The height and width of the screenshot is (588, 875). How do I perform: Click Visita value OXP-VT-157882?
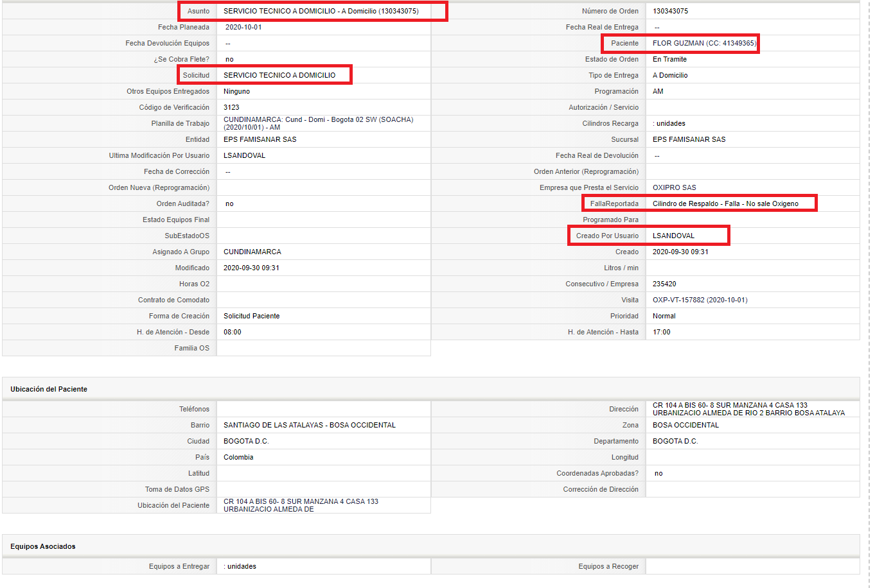(700, 300)
